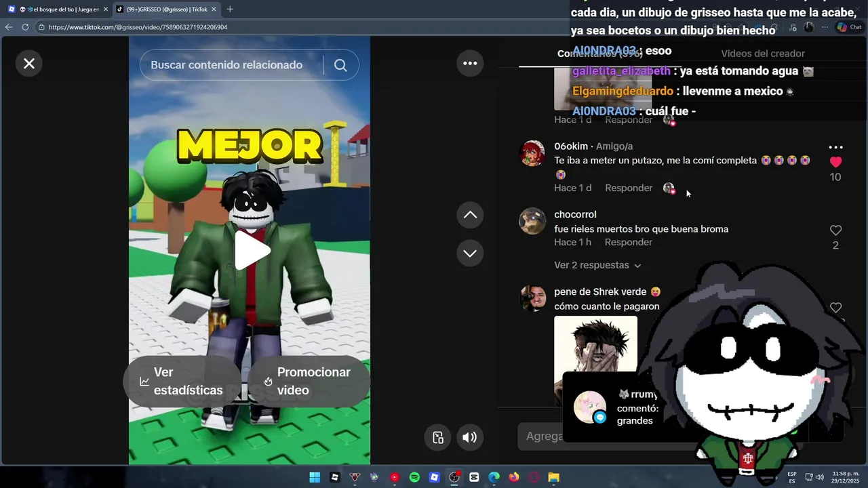Click Promocionar video button
Screen dimensions: 868x488
[x=309, y=381]
